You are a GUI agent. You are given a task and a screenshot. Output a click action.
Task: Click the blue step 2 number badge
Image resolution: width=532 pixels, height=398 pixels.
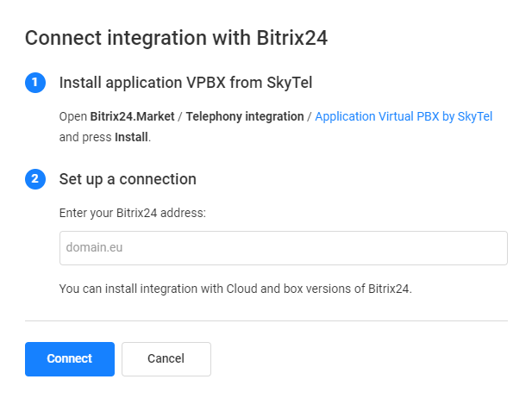click(34, 179)
